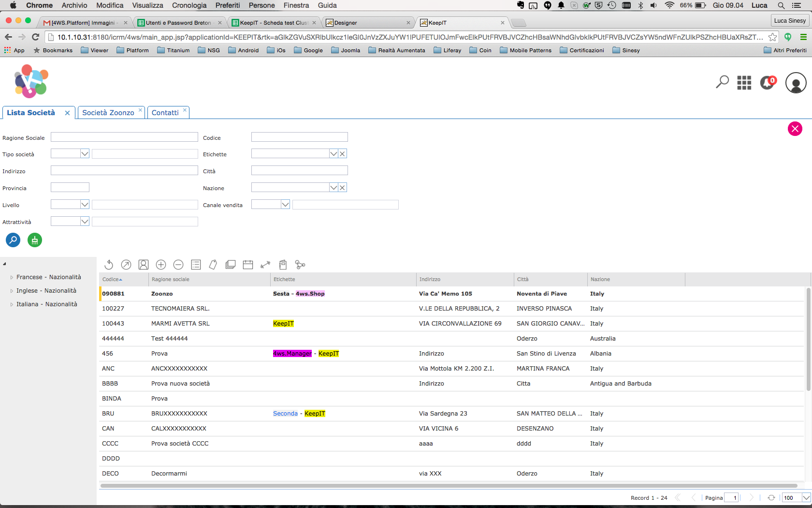Open the Cronologia menu in the menu bar
This screenshot has width=812, height=508.
[189, 5]
